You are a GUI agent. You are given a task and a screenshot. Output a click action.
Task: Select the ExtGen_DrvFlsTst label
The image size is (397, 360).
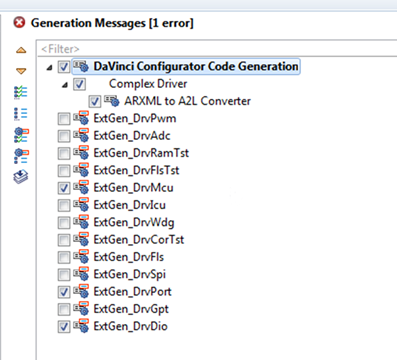click(136, 170)
